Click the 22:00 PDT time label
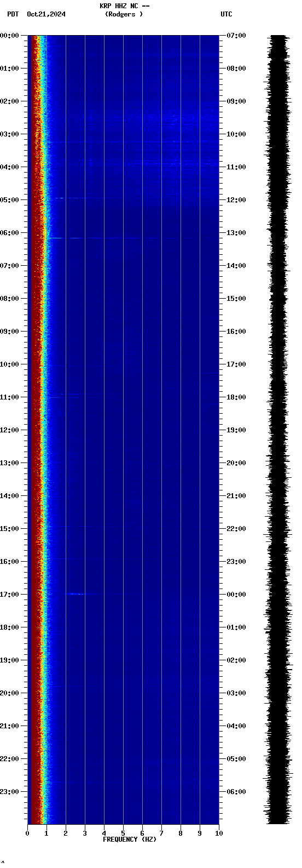Image resolution: width=302 pixels, height=868 pixels. 9,759
